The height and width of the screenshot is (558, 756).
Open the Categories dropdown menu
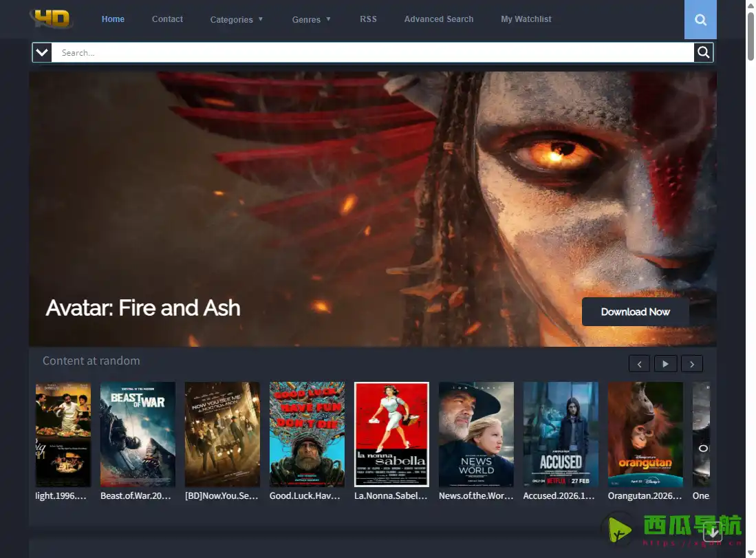click(x=236, y=19)
